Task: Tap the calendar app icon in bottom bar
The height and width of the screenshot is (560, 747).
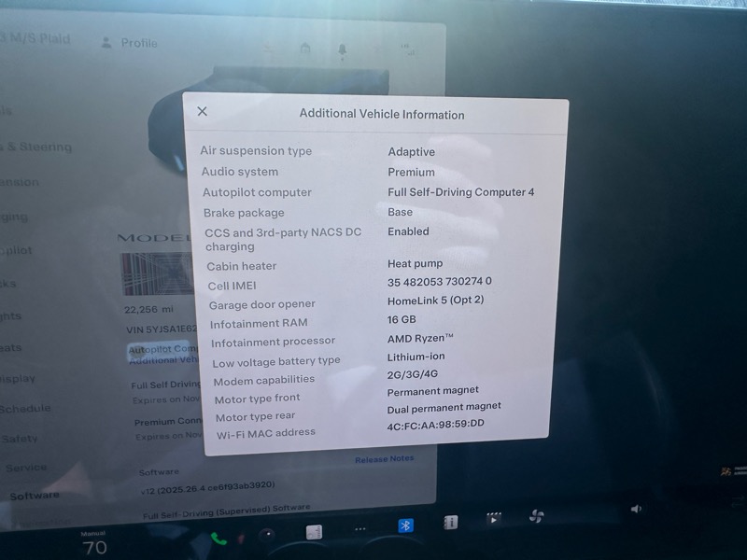Action: pyautogui.click(x=314, y=532)
